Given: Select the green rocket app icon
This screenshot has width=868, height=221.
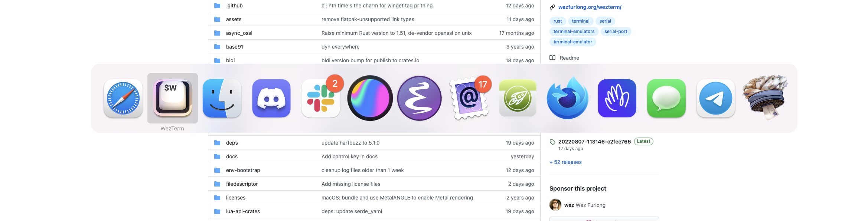Looking at the screenshot, I should point(518,98).
